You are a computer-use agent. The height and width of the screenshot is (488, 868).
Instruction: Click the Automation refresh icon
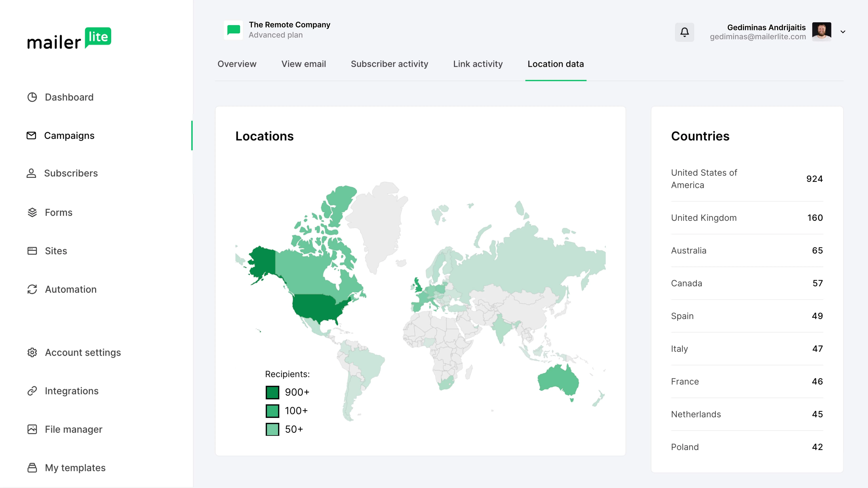pos(32,289)
